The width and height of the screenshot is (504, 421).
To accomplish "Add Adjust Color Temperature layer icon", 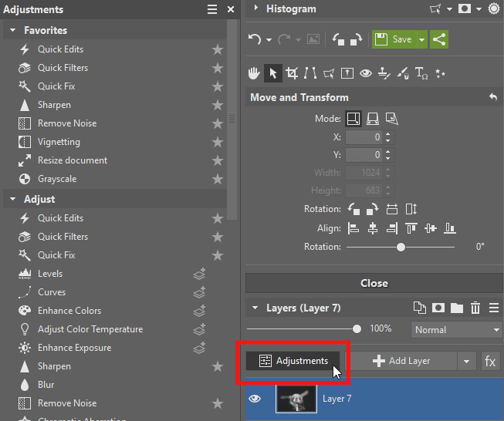I will (199, 329).
